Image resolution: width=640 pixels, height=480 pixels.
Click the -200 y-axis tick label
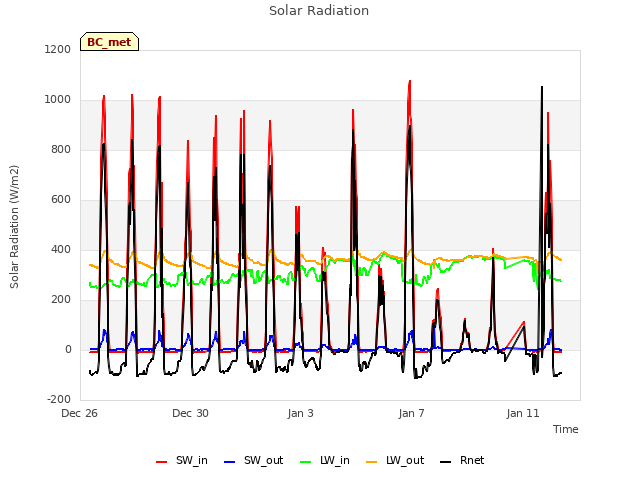(x=59, y=400)
